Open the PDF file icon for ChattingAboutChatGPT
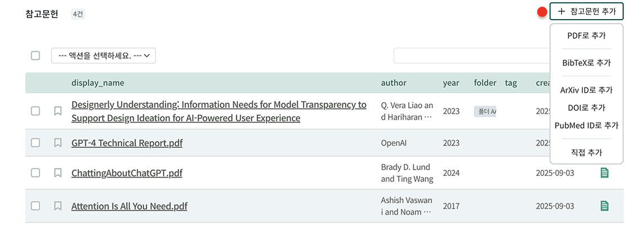 tap(605, 173)
